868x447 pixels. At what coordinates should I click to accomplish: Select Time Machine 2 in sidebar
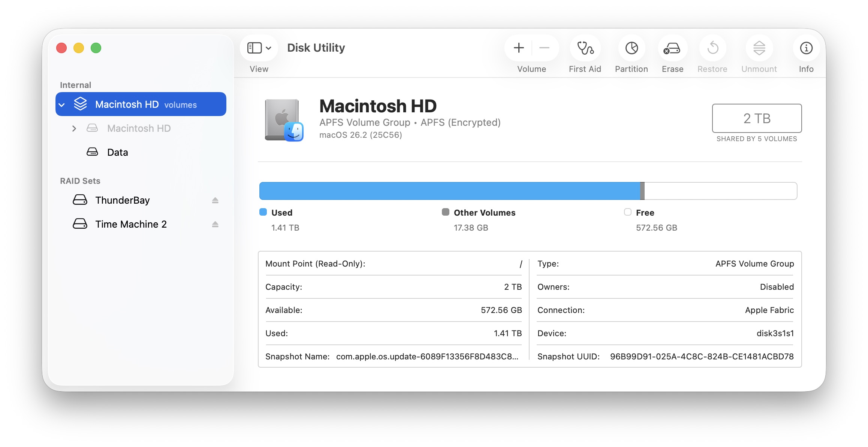[x=130, y=224]
